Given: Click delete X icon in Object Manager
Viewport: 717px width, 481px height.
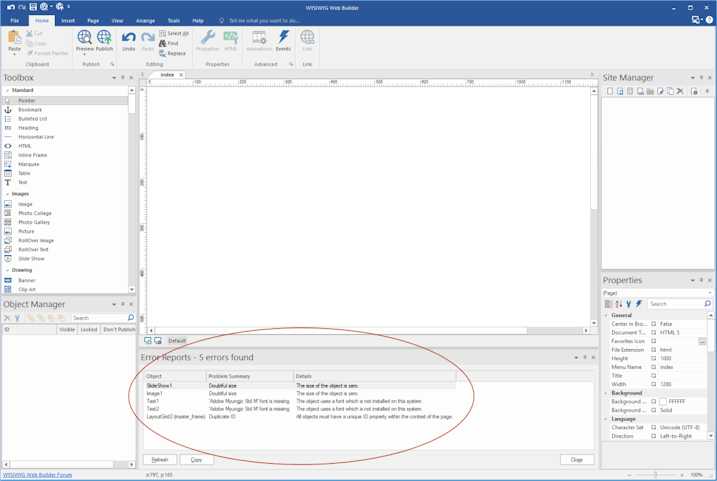Looking at the screenshot, I should [x=7, y=318].
